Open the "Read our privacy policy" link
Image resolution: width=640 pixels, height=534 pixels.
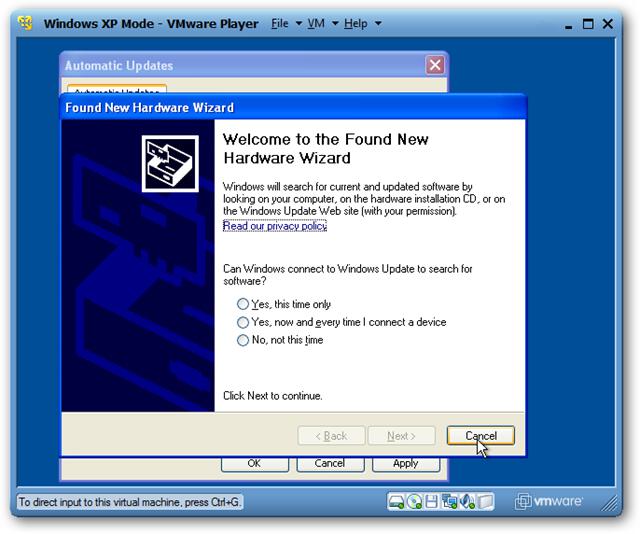(x=275, y=226)
